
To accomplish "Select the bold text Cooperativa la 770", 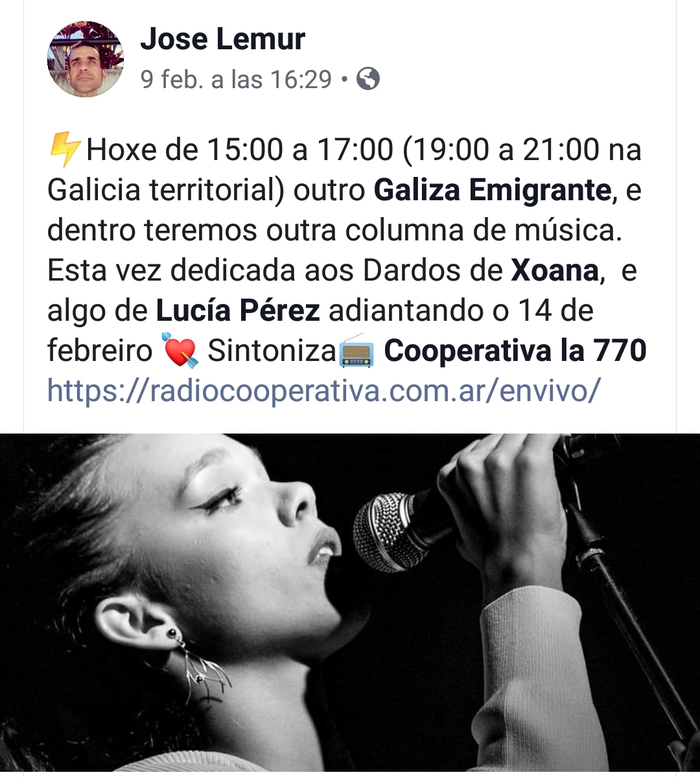I will (515, 351).
